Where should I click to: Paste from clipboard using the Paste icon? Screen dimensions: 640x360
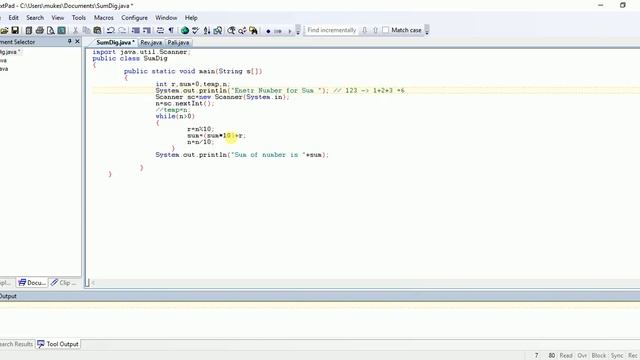click(x=97, y=30)
